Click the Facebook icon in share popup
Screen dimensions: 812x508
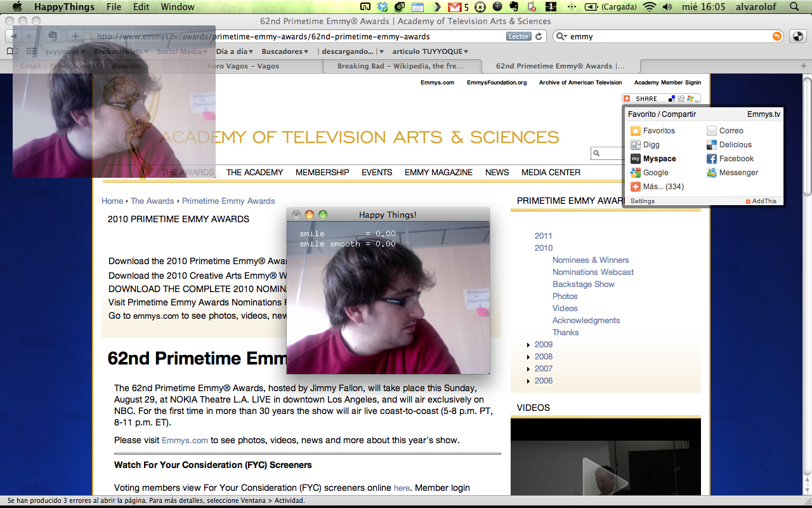712,159
